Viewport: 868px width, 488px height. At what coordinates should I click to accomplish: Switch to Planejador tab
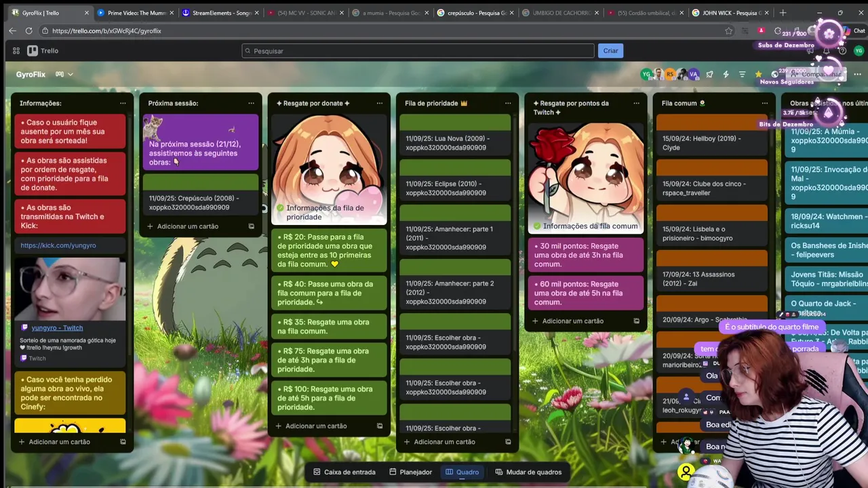pyautogui.click(x=410, y=472)
